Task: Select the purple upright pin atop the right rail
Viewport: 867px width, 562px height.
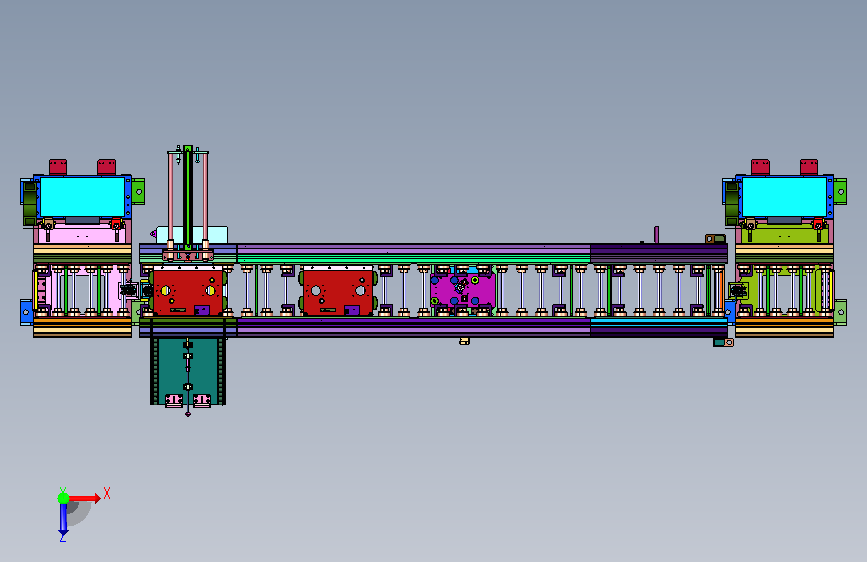Action: pos(656,235)
